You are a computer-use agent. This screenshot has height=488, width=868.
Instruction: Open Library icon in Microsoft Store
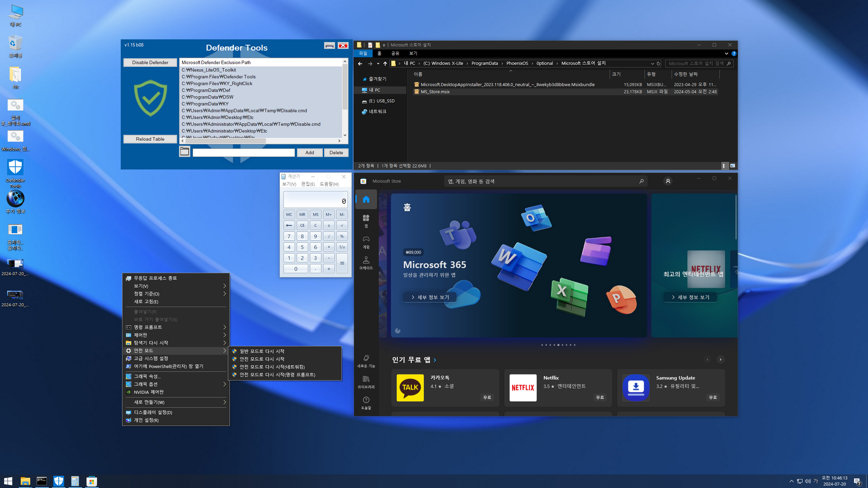point(366,381)
